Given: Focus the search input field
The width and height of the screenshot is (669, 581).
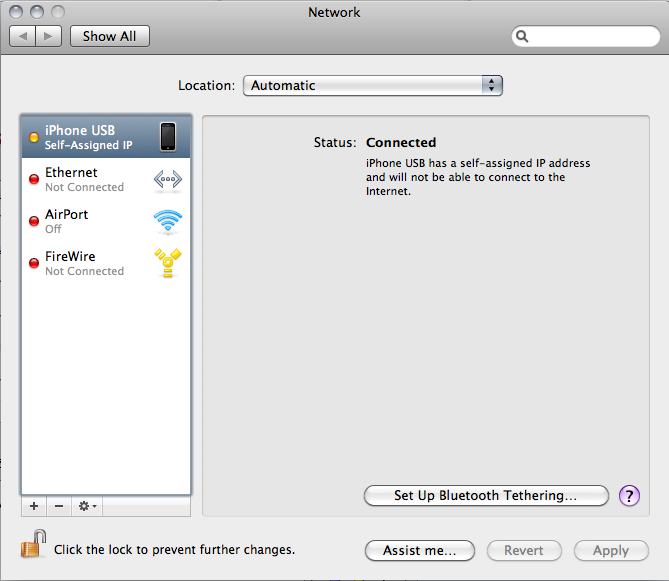Looking at the screenshot, I should (x=586, y=36).
